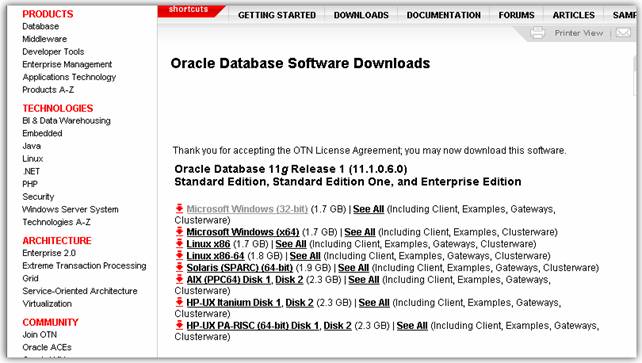This screenshot has width=642, height=363.
Task: Open the TECHNOLOGIES sidebar heading
Action: click(x=58, y=108)
